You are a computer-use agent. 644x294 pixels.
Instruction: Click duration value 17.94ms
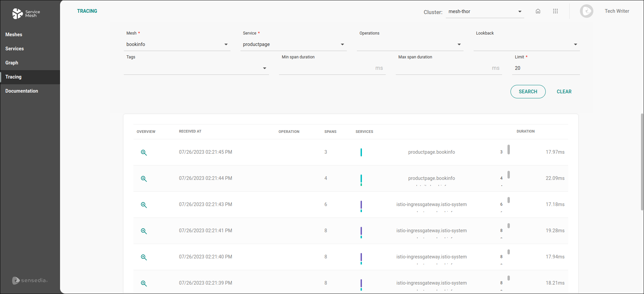point(555,257)
